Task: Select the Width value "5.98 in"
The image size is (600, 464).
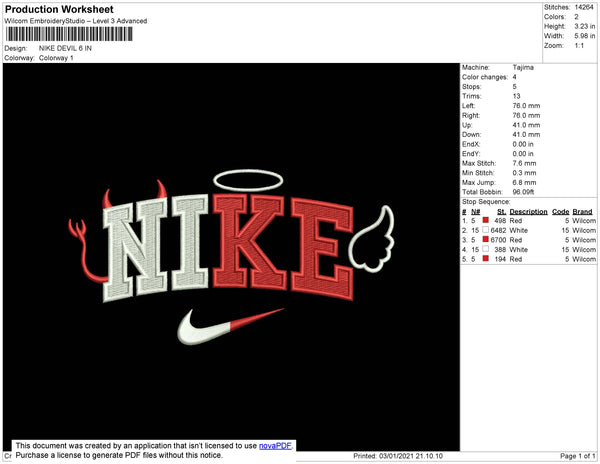Action: click(x=585, y=36)
